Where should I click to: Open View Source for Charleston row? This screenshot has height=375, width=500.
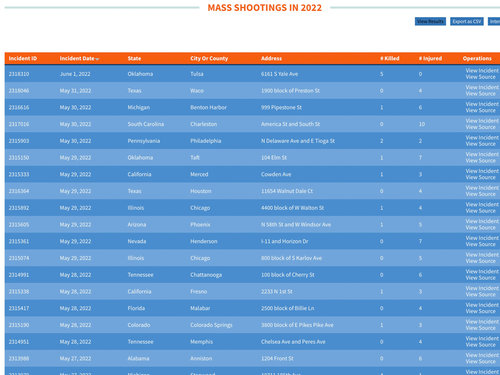480,127
